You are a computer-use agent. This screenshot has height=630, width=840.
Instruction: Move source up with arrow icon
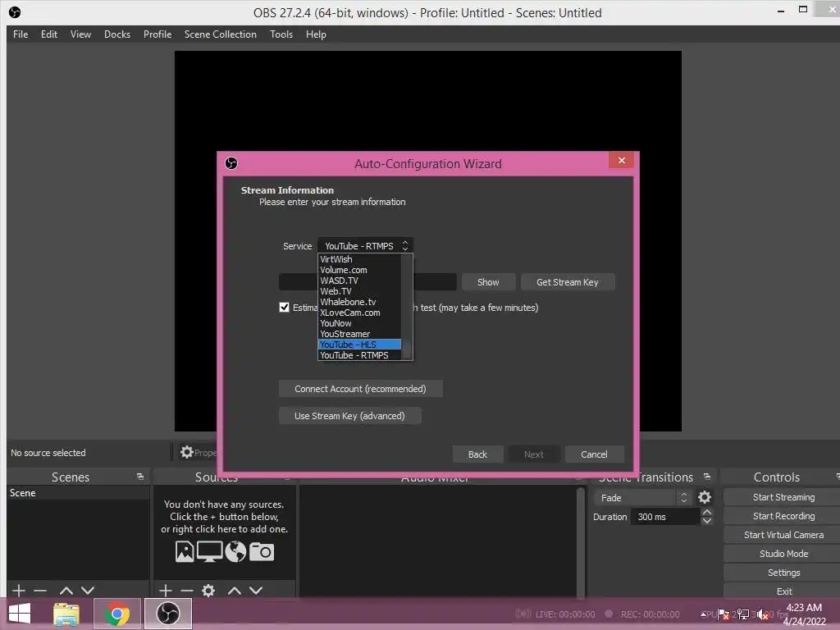click(x=234, y=591)
